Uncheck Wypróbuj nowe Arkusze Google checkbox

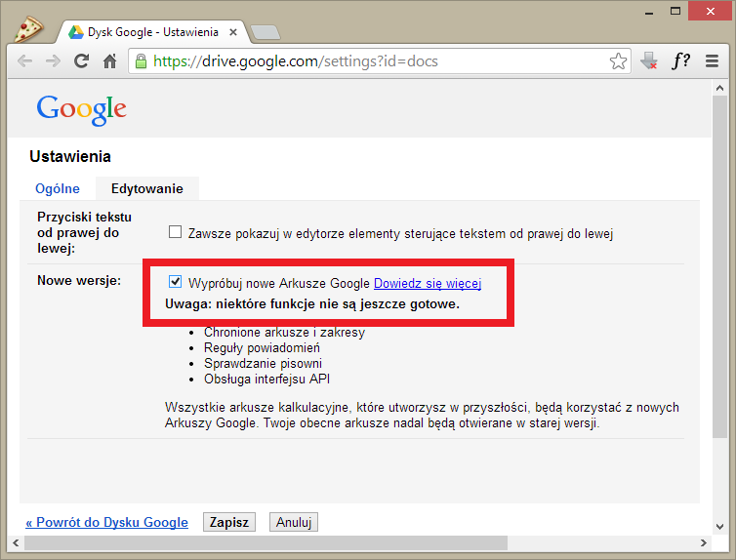point(175,281)
